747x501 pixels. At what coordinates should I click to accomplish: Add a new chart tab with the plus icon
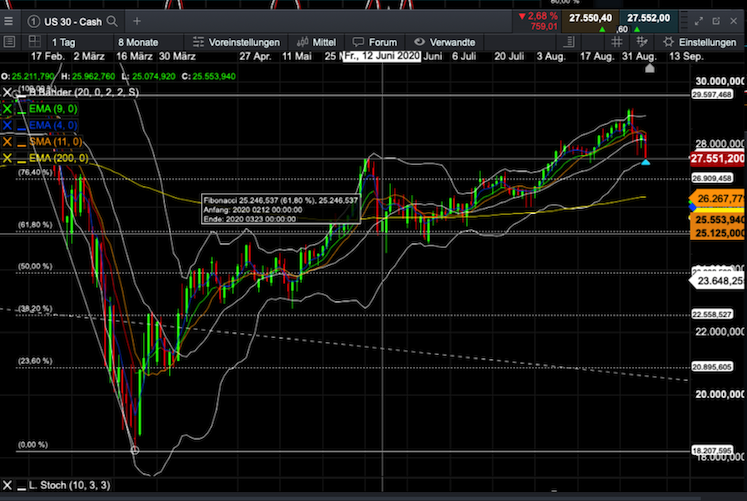(x=137, y=21)
